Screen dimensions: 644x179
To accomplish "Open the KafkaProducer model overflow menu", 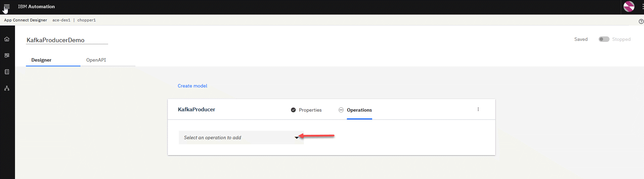I will [x=478, y=109].
